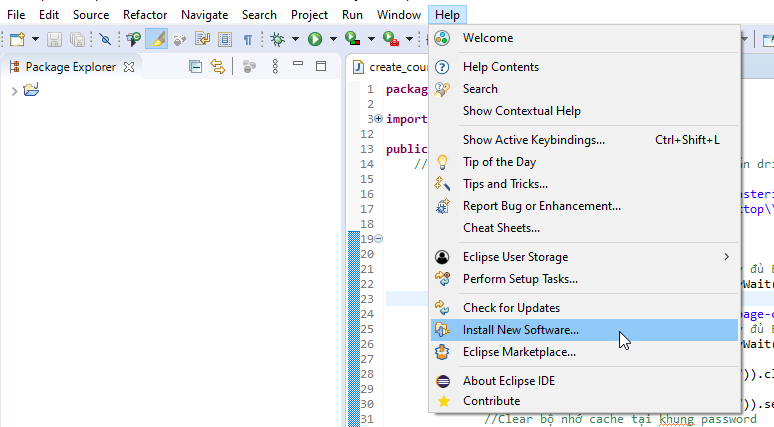
Task: Select Show Active Keybindings...
Action: coord(584,140)
